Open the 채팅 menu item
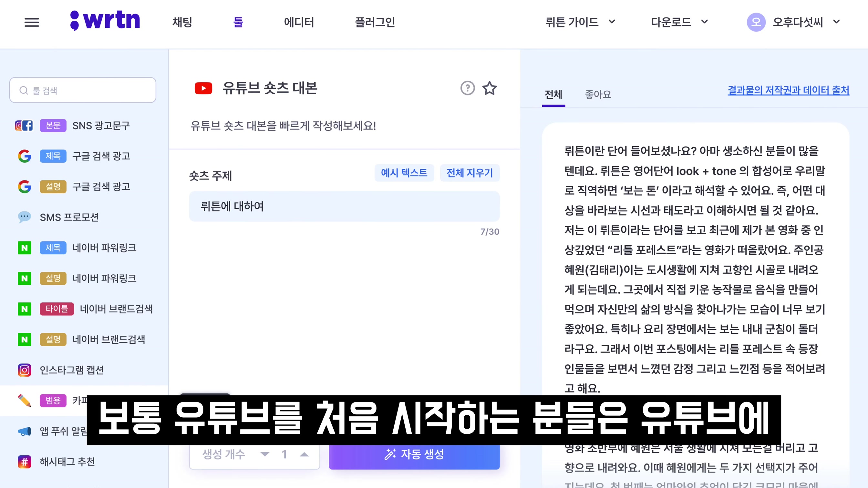This screenshot has height=488, width=868. 182,22
